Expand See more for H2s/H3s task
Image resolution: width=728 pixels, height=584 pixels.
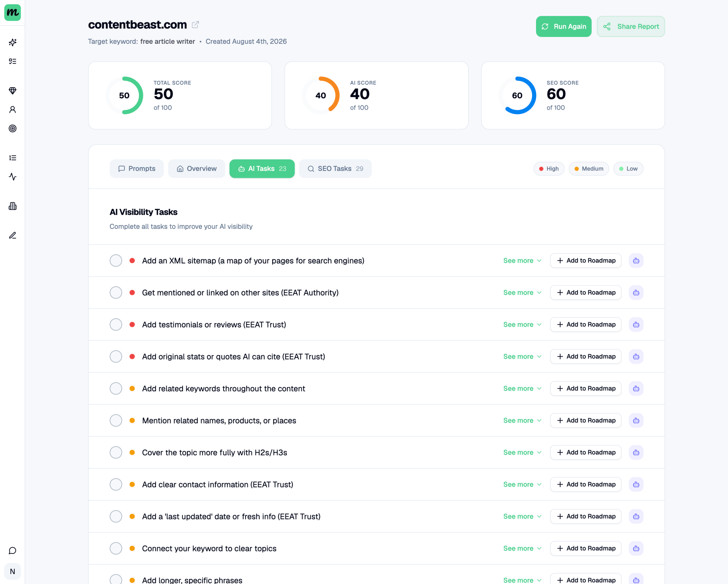coord(522,452)
